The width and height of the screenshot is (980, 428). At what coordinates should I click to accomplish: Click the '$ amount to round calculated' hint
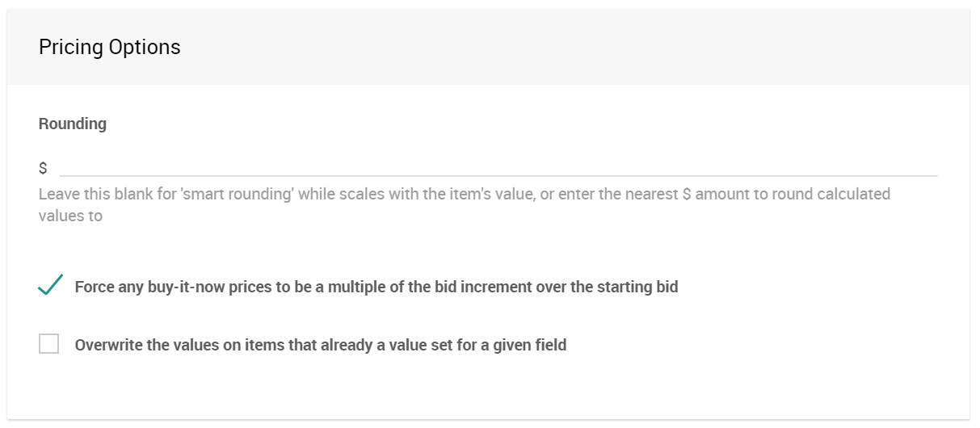(x=784, y=194)
